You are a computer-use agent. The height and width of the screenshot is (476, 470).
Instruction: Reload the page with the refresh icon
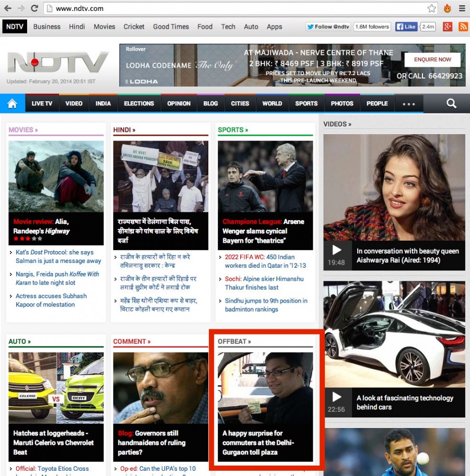(34, 8)
